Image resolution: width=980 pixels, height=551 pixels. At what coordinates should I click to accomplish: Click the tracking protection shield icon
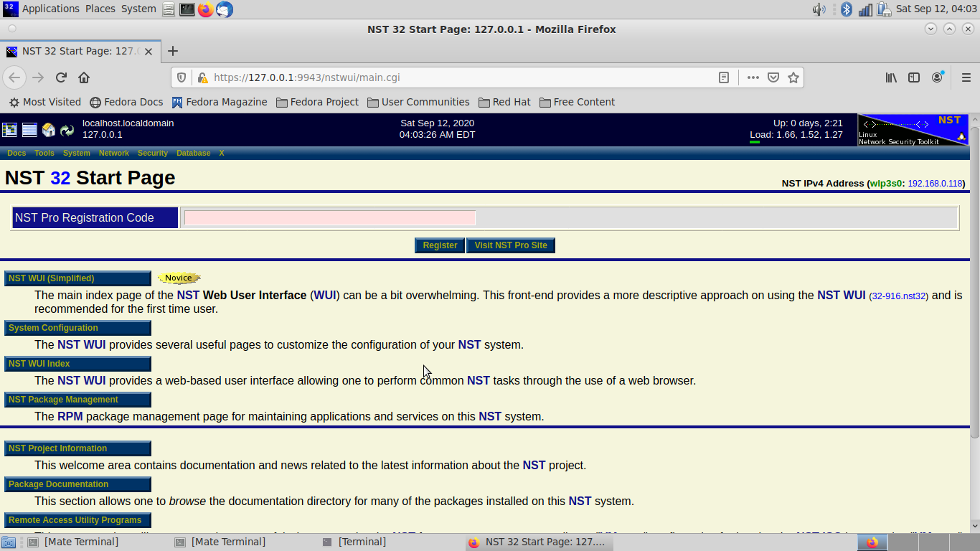click(182, 77)
